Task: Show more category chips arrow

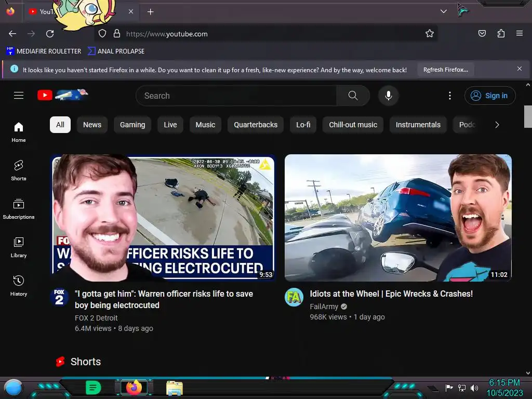Action: click(x=497, y=125)
